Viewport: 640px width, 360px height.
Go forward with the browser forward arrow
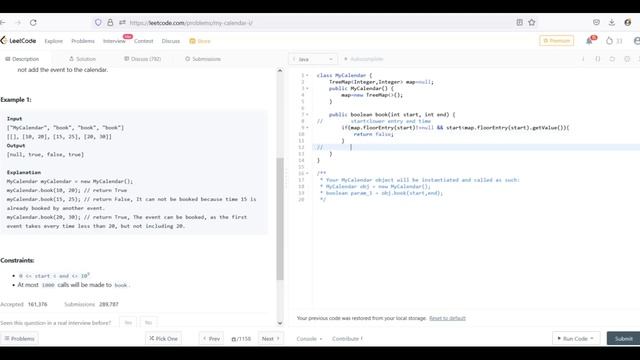(x=18, y=23)
